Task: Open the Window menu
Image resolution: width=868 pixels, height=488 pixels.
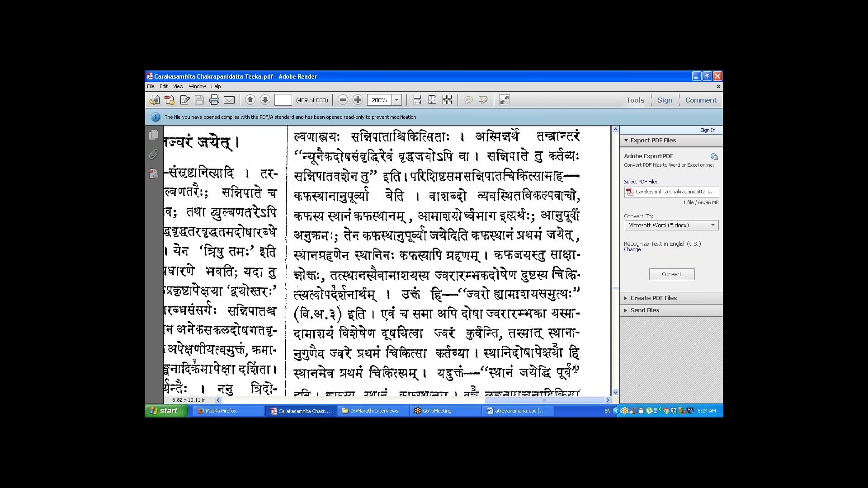Action: 197,86
